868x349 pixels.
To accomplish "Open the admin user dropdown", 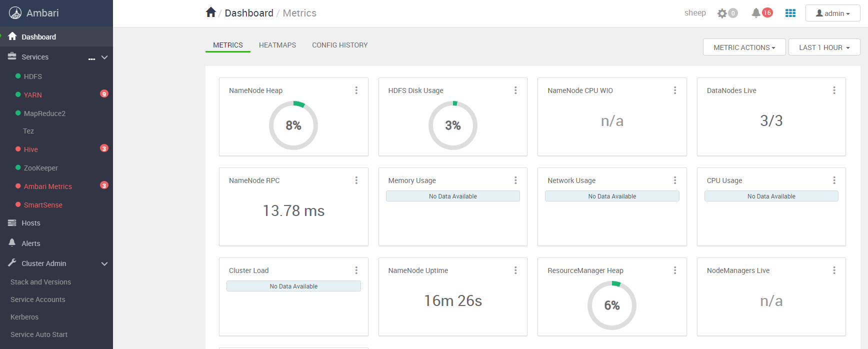I will (x=832, y=13).
